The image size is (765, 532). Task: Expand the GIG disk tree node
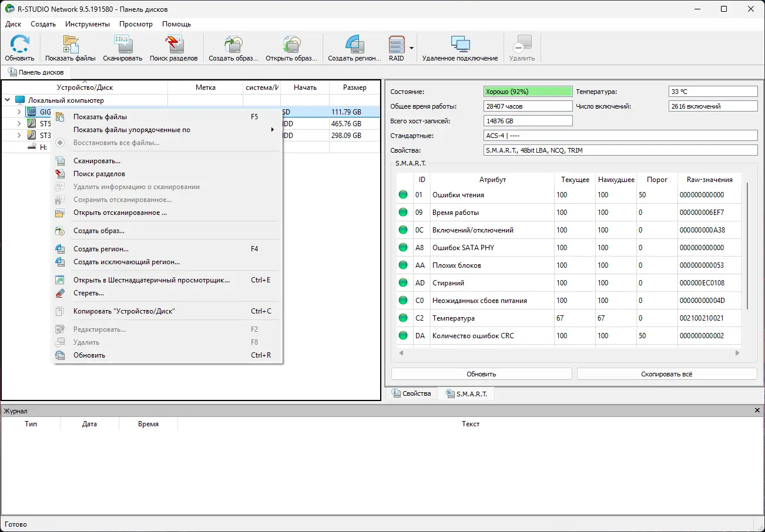point(19,112)
